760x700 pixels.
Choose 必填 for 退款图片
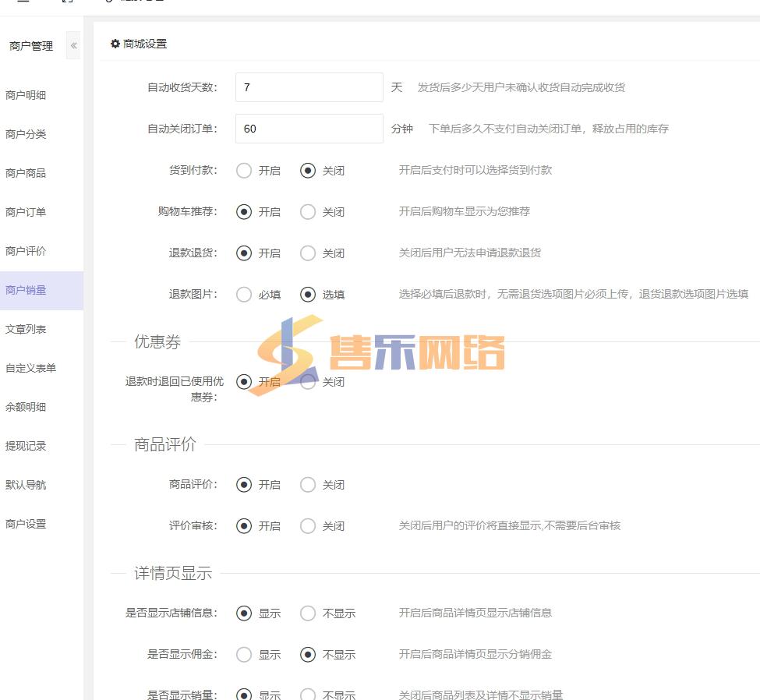tap(244, 295)
